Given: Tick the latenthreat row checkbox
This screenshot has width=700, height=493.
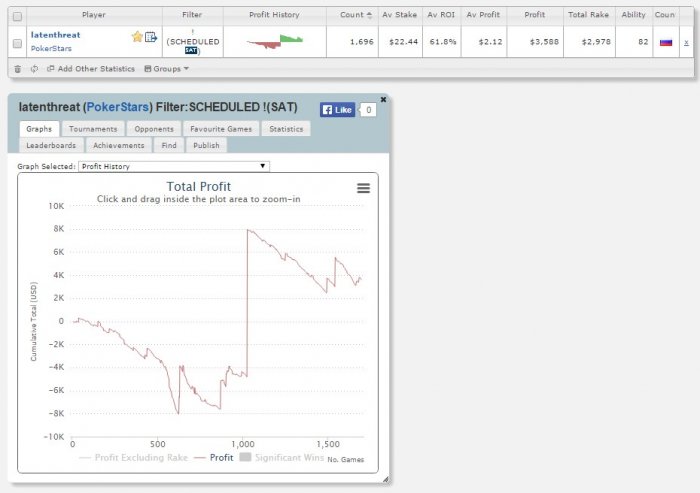Looking at the screenshot, I should pyautogui.click(x=17, y=43).
